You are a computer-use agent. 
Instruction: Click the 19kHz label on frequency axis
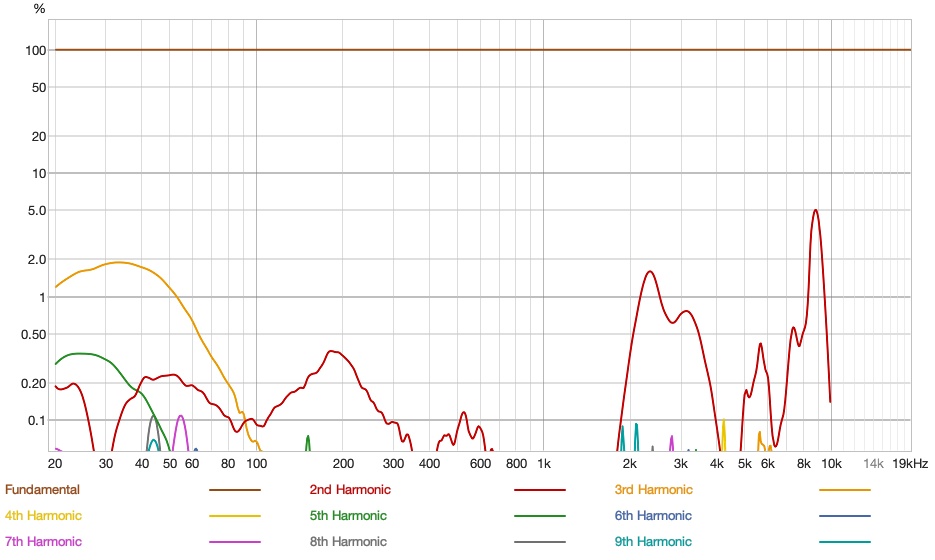910,464
